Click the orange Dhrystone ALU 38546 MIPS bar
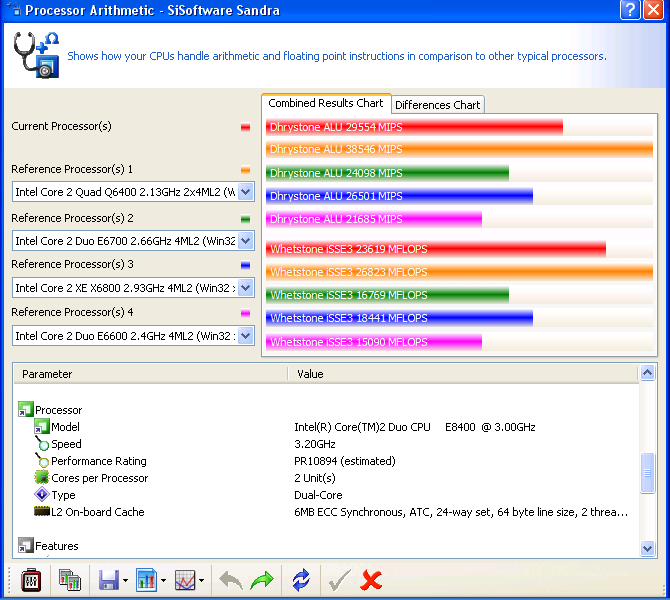670x600 pixels. click(459, 149)
